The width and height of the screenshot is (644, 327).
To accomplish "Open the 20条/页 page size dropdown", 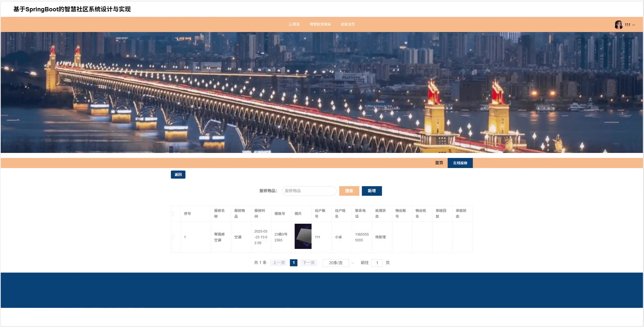I will tap(336, 263).
